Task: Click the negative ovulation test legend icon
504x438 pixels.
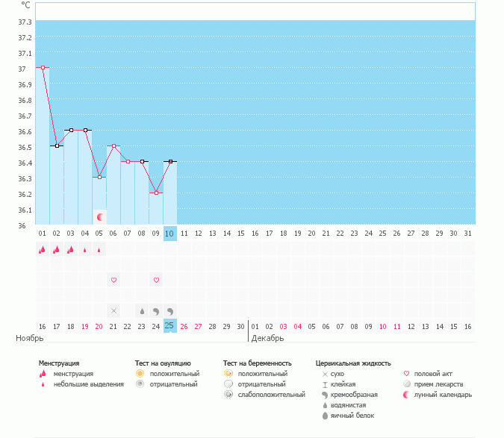Action: coord(140,384)
